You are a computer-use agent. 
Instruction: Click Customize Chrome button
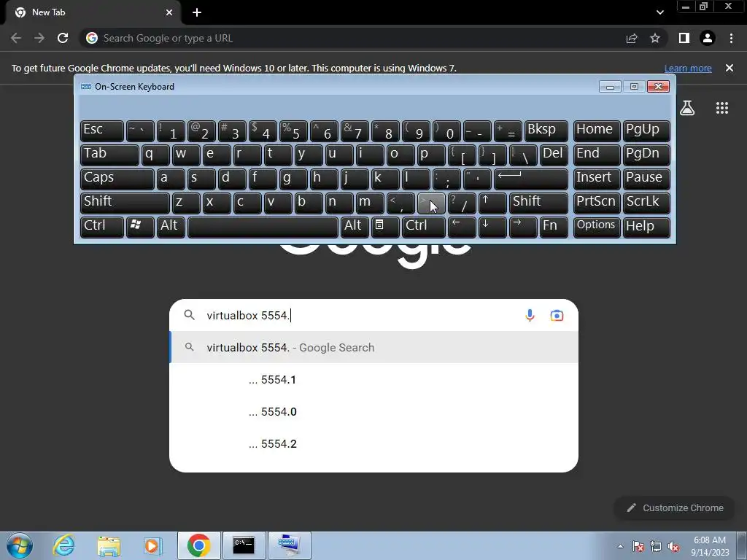point(675,507)
